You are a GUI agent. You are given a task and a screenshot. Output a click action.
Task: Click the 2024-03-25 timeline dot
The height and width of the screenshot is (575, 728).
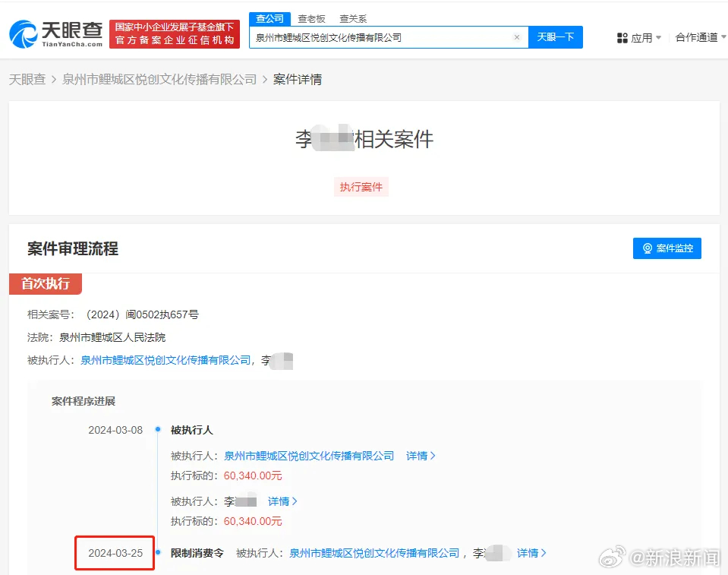(x=158, y=552)
